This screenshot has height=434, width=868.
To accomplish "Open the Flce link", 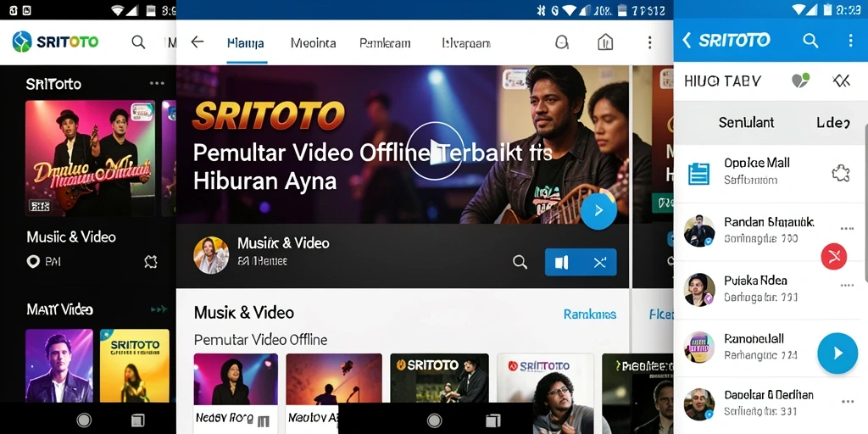I will pyautogui.click(x=661, y=314).
